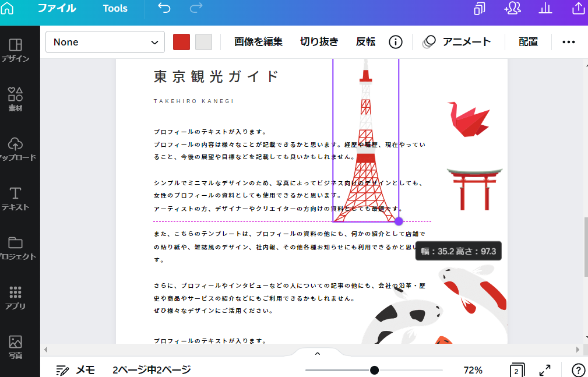Enter fullscreen presentation mode
Image resolution: width=588 pixels, height=377 pixels.
click(x=545, y=370)
